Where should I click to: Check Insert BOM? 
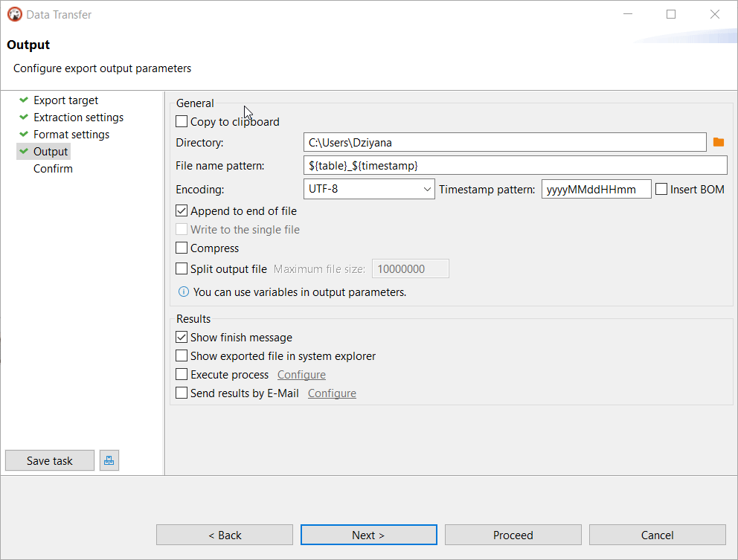661,188
